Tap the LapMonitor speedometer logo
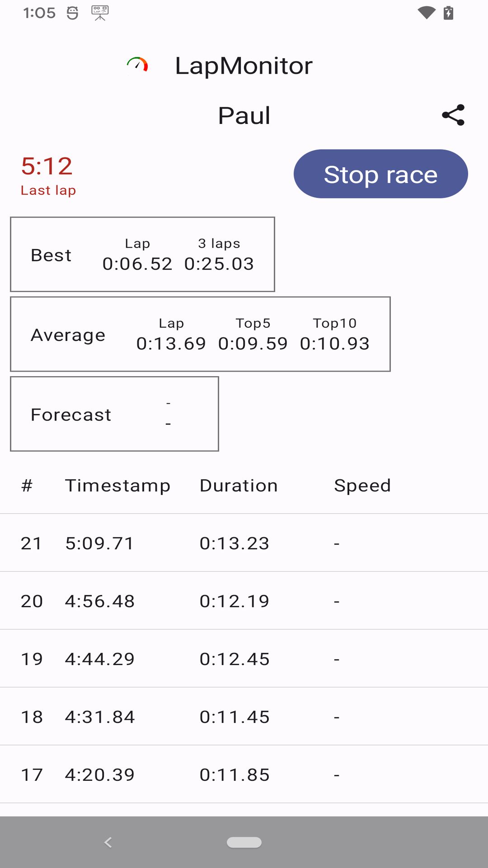Image resolution: width=488 pixels, height=868 pixels. 137,66
